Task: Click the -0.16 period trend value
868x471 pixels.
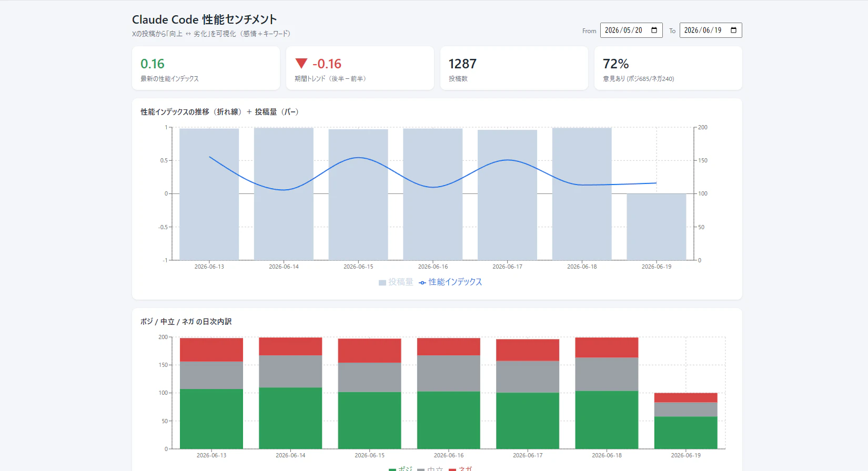Action: 327,64
